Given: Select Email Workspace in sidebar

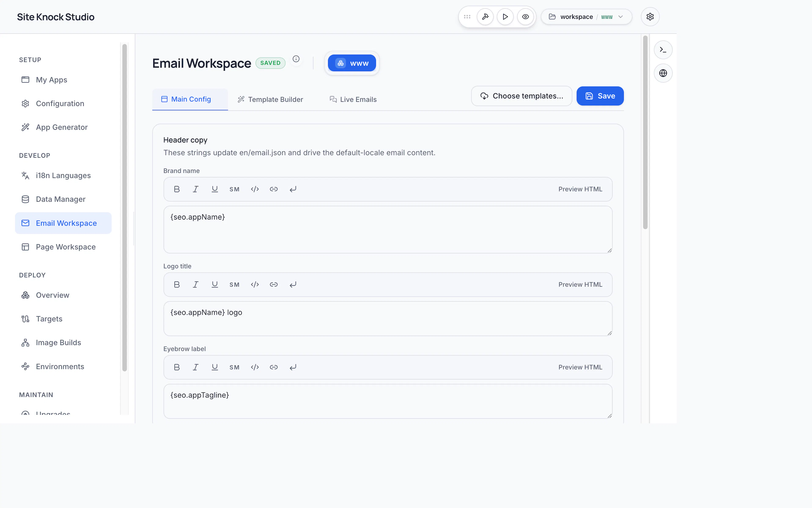Looking at the screenshot, I should 63,223.
